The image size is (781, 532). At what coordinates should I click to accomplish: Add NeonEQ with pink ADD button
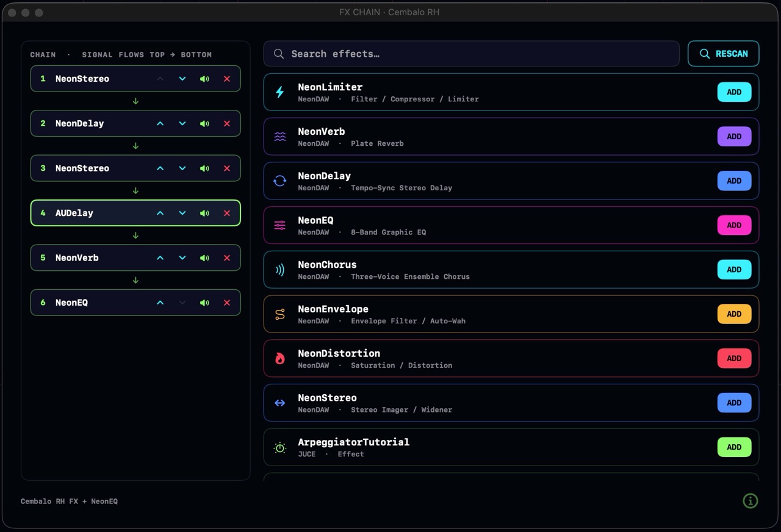click(734, 225)
